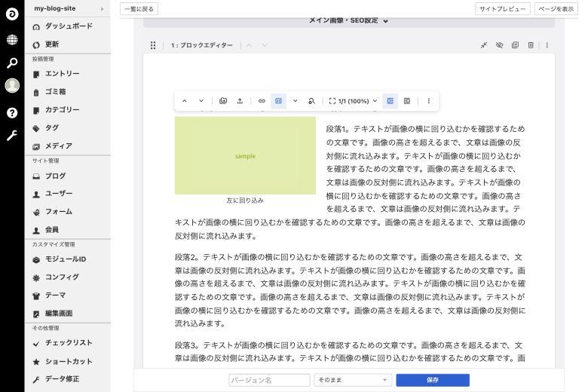Expand the my-blog-site switcher
This screenshot has width=588, height=392.
[68, 8]
